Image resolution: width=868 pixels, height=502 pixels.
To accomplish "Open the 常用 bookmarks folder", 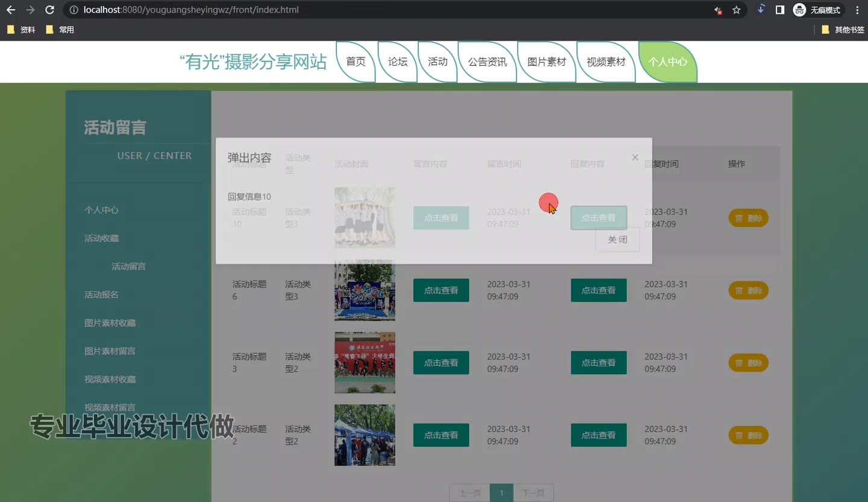I will 60,30.
